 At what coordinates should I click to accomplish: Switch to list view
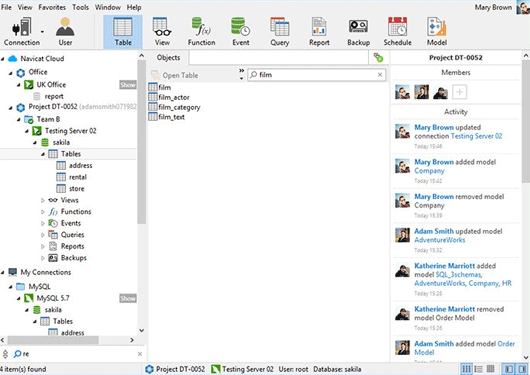click(478, 369)
